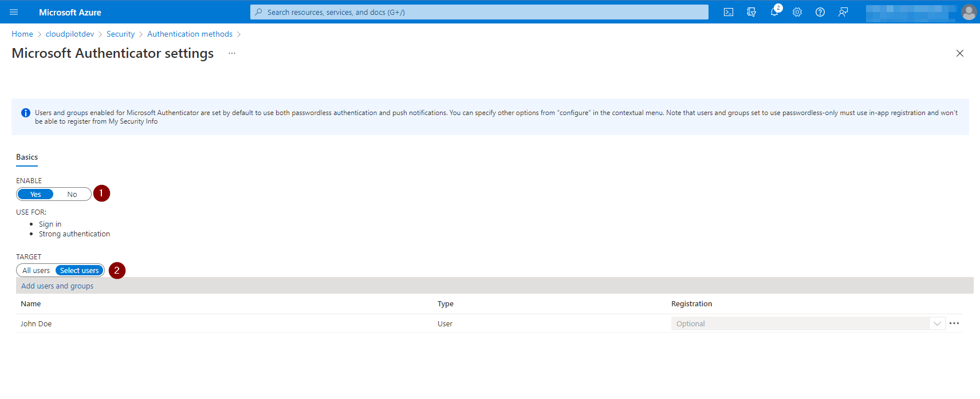Close the Microsoft Authenticator settings pane
The width and height of the screenshot is (980, 399).
(x=960, y=53)
